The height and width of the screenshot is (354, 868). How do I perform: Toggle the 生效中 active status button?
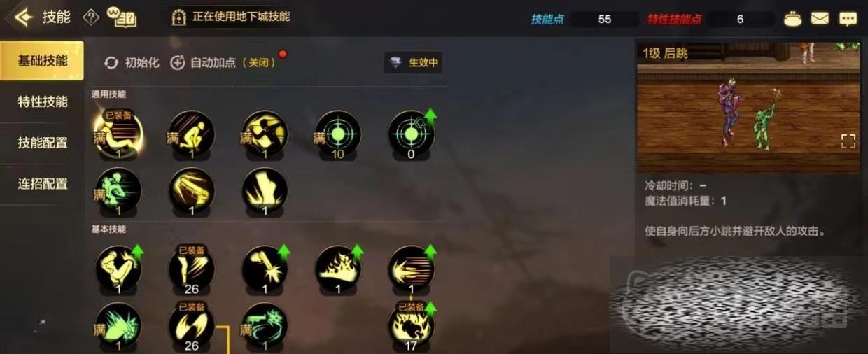click(x=414, y=62)
